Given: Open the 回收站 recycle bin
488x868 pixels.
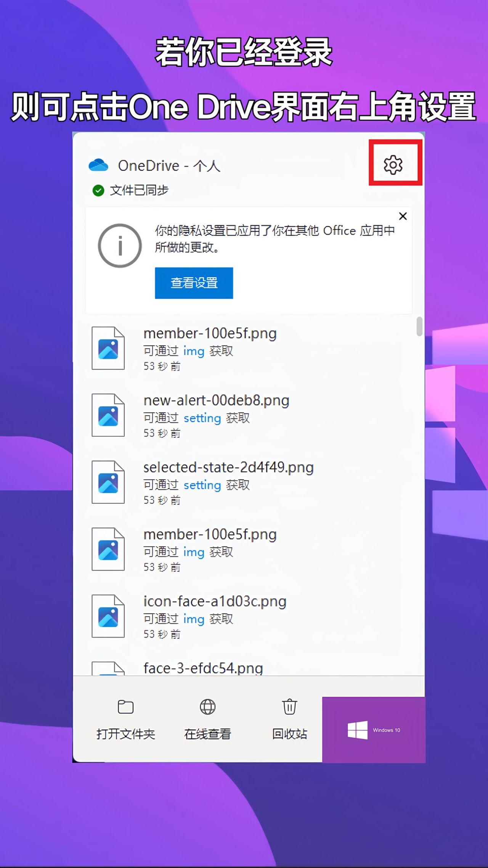Looking at the screenshot, I should tap(290, 719).
